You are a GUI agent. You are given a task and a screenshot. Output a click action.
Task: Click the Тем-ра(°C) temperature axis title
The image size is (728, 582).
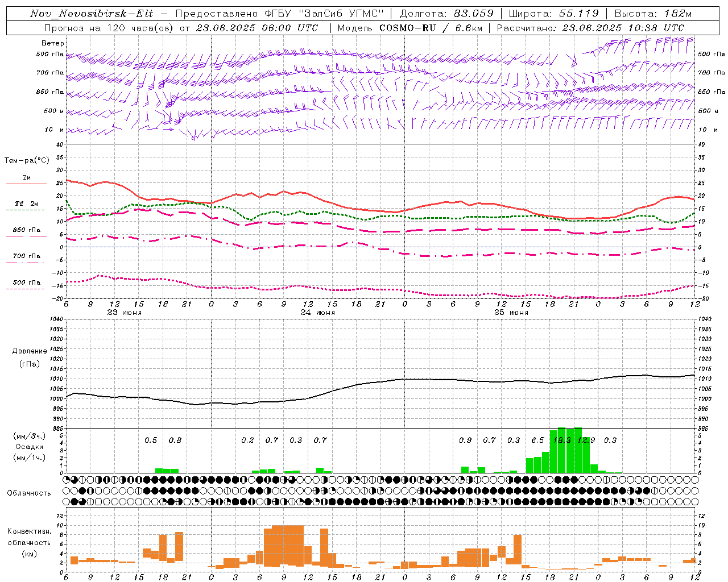pos(27,161)
